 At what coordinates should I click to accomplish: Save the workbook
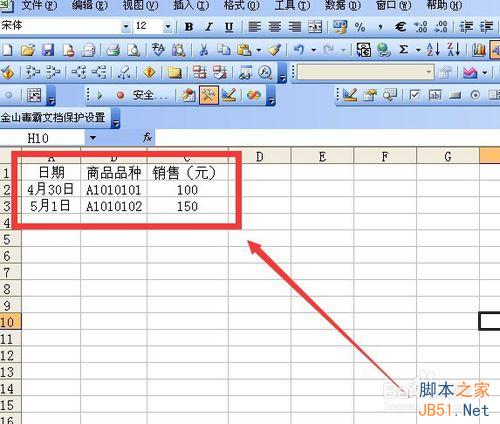pos(48,50)
